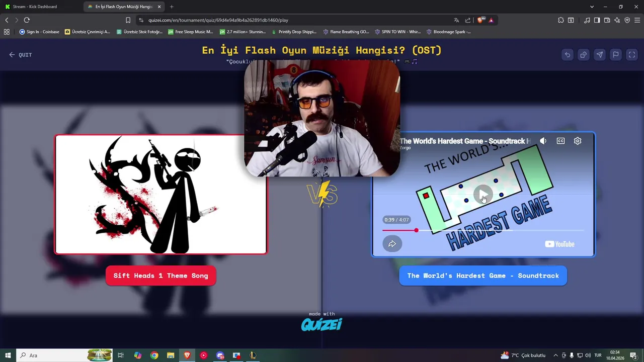The image size is (644, 362).
Task: Open Ücretsiz Stok Fotoğr... bookmark
Action: (x=139, y=32)
